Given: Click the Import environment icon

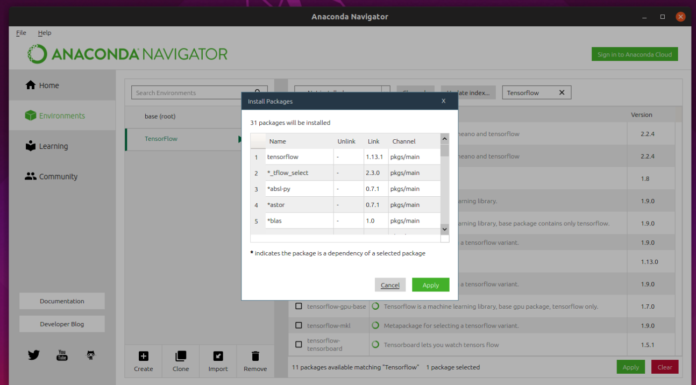Looking at the screenshot, I should [218, 356].
